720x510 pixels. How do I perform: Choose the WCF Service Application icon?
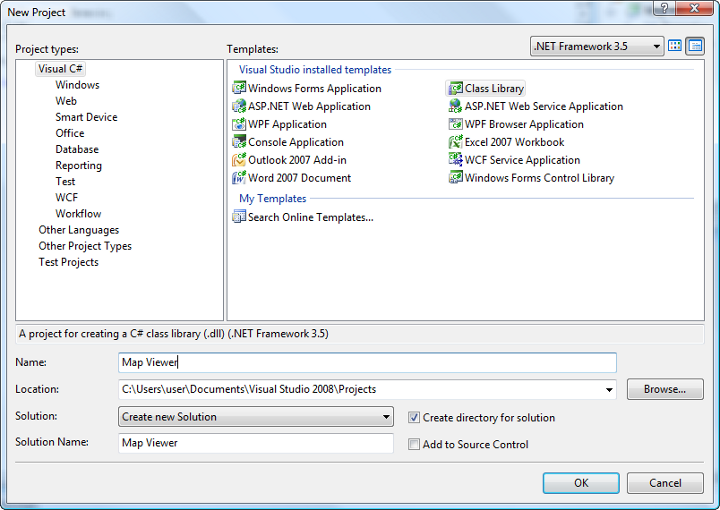pos(456,159)
